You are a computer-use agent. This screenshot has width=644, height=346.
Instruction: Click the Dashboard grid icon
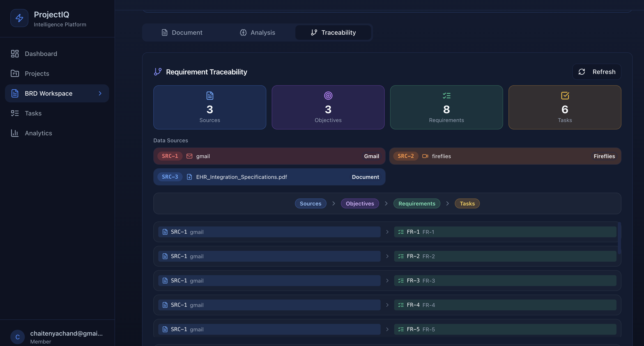(15, 54)
